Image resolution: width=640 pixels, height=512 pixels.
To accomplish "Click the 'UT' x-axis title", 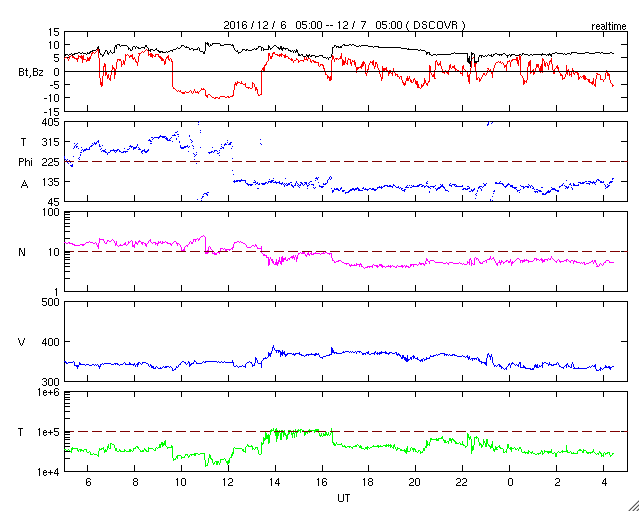I will tap(343, 498).
